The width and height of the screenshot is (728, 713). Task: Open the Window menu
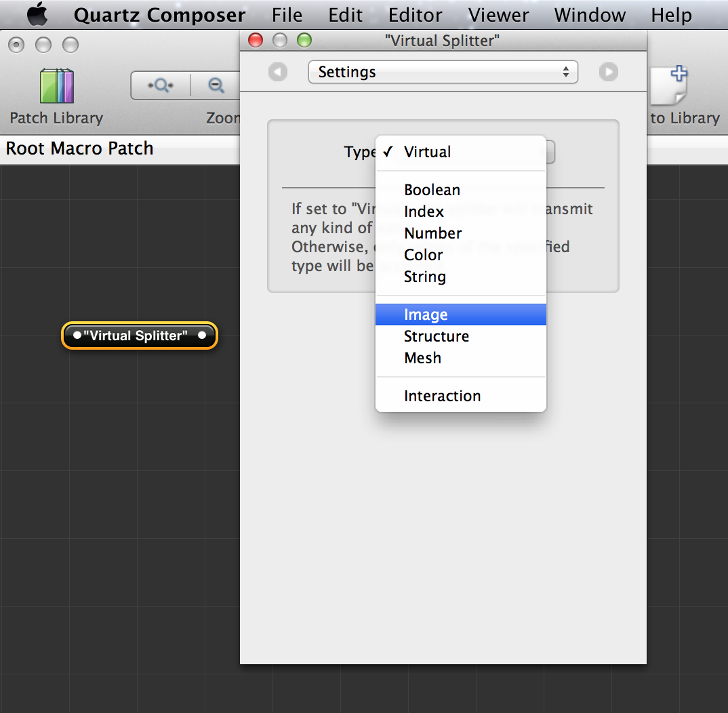[x=590, y=15]
